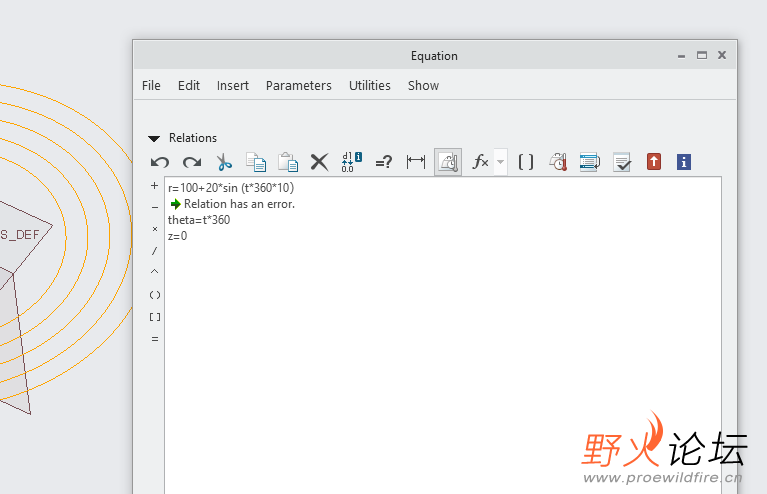767x494 pixels.
Task: Maximize the Equation window
Action: (702, 55)
